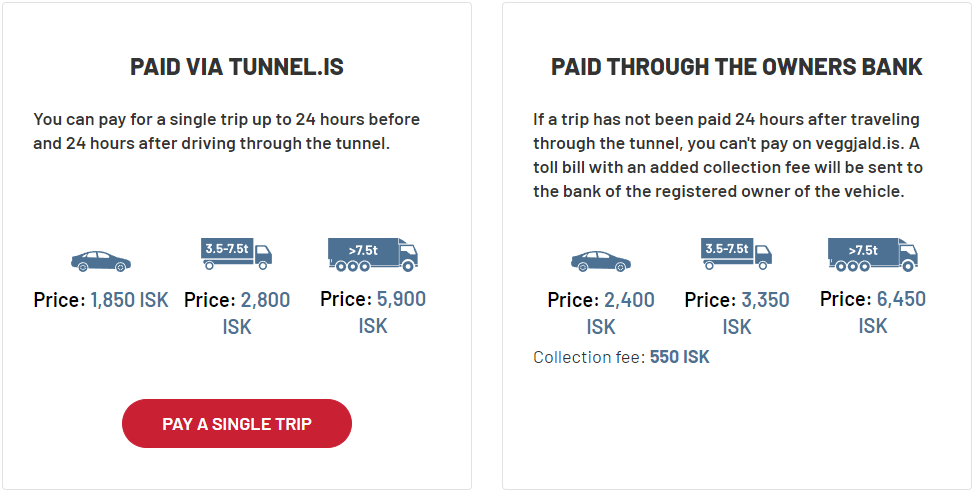Click the unpaid trip toll bill paragraph
The image size is (973, 491).
(x=728, y=155)
